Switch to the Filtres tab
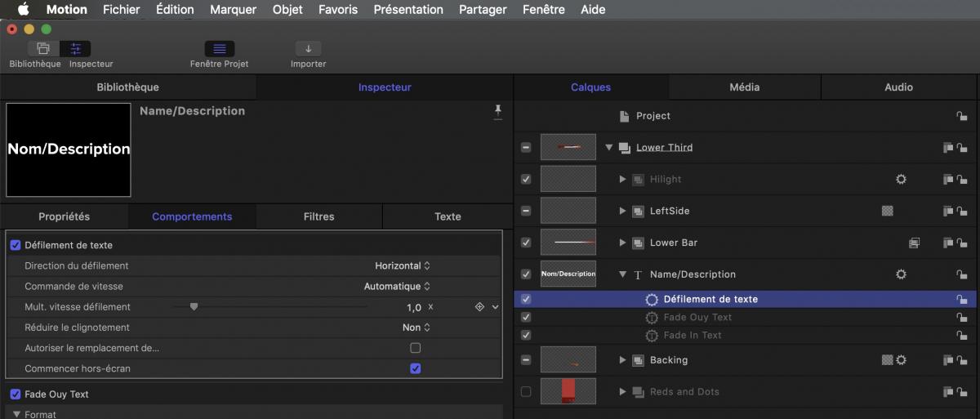980x419 pixels. click(318, 216)
